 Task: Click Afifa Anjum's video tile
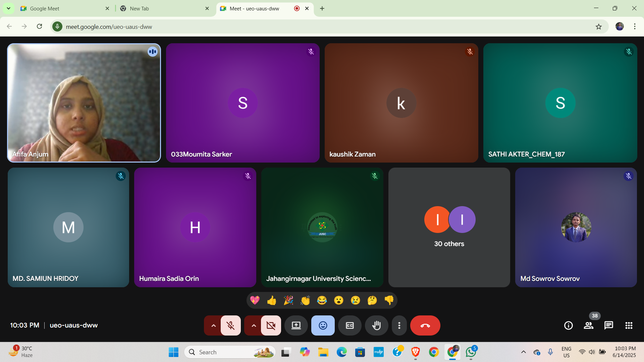pyautogui.click(x=84, y=103)
